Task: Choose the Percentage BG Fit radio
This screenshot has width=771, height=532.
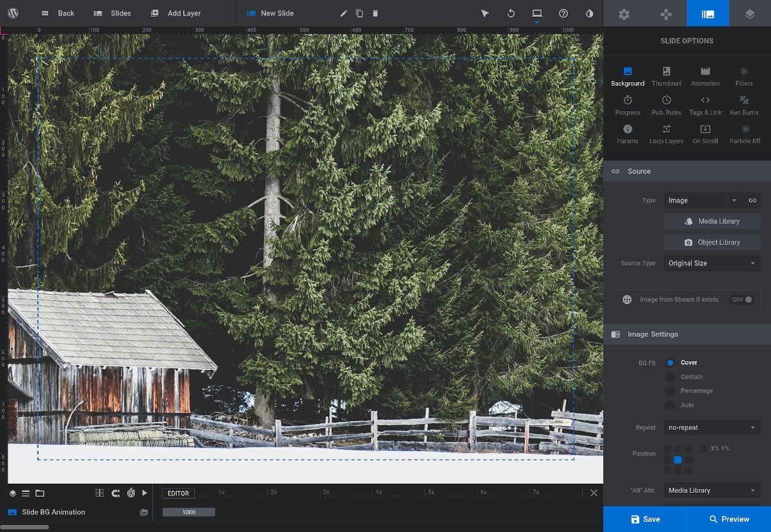Action: point(671,391)
